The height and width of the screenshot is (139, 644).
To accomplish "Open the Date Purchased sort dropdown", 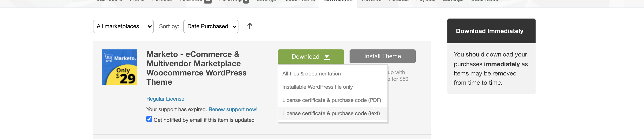I will coord(211,26).
